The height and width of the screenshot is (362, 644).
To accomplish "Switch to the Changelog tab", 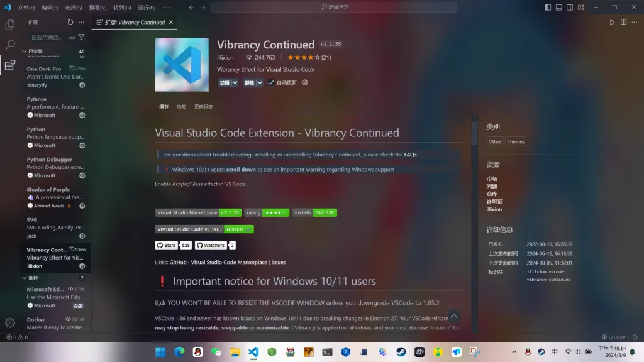I will [x=203, y=107].
